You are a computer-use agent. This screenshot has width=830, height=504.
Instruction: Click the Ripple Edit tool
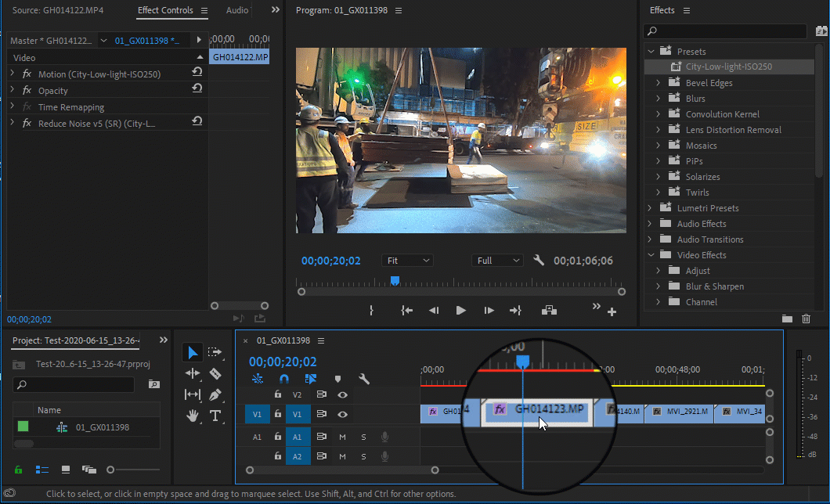[x=193, y=374]
